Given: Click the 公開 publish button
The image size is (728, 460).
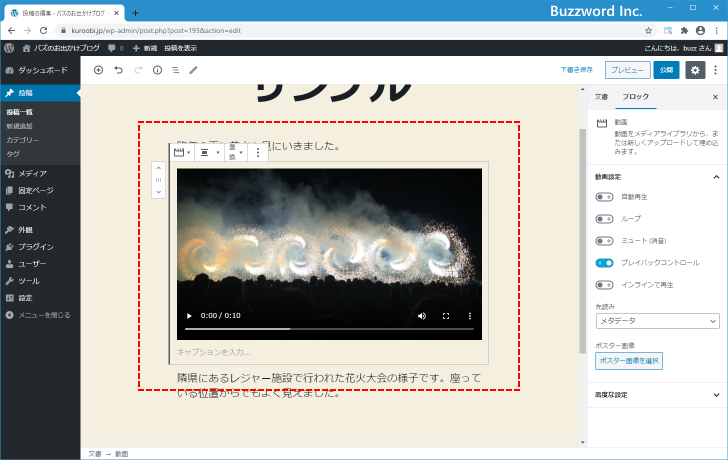Looking at the screenshot, I should (666, 70).
